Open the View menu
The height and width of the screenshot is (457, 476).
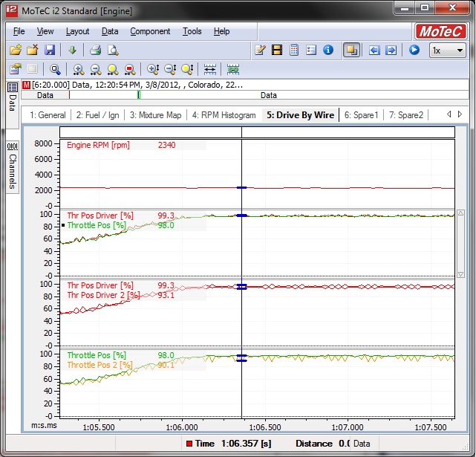click(45, 31)
